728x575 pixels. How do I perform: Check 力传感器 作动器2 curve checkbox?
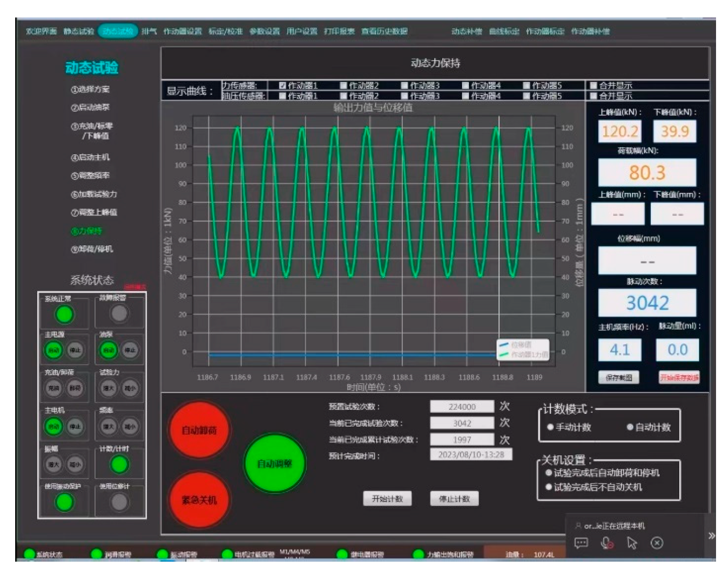pos(343,86)
